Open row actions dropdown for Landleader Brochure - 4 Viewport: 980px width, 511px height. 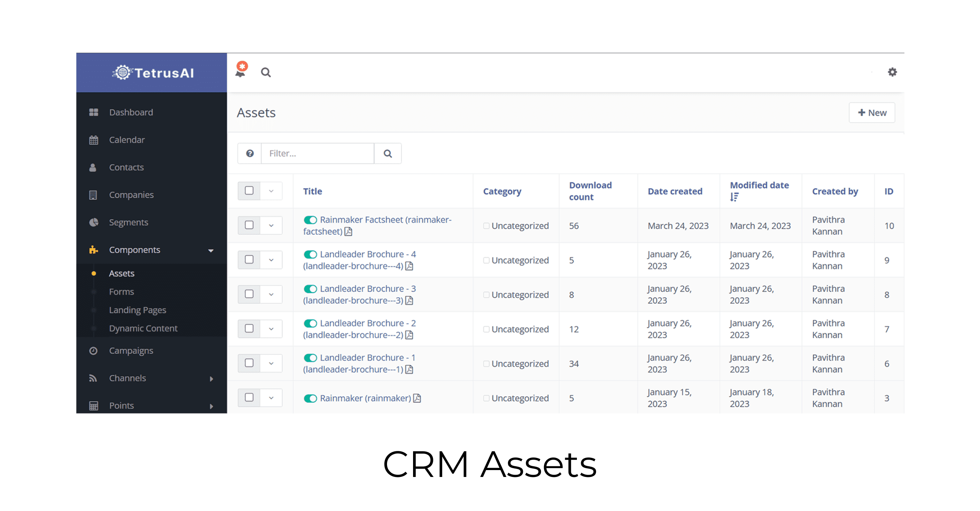271,260
